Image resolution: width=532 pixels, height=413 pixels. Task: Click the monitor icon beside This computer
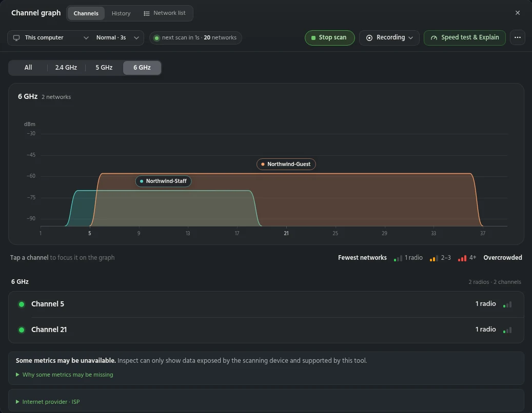(16, 37)
